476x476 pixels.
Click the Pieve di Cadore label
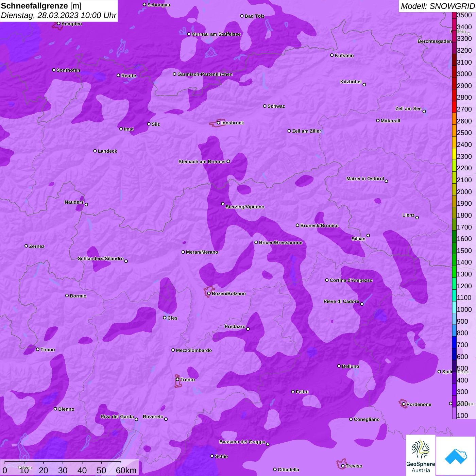pos(341,301)
